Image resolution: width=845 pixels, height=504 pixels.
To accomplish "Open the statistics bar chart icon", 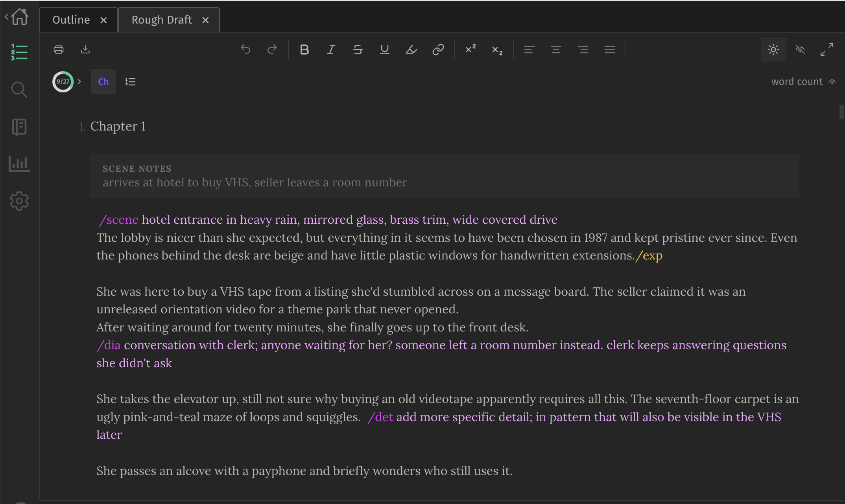I will tap(19, 164).
